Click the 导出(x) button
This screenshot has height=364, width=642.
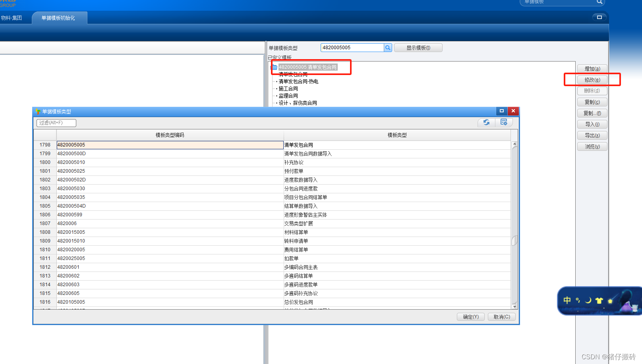click(592, 135)
